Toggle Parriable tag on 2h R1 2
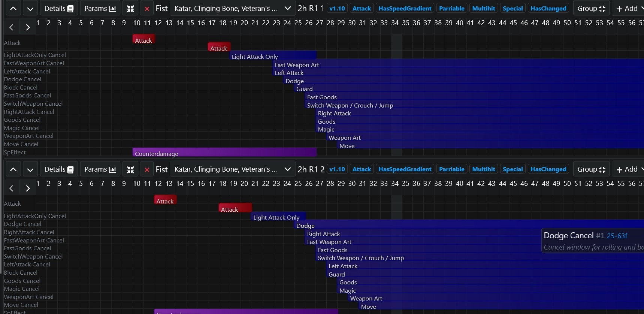The height and width of the screenshot is (314, 644). click(452, 169)
